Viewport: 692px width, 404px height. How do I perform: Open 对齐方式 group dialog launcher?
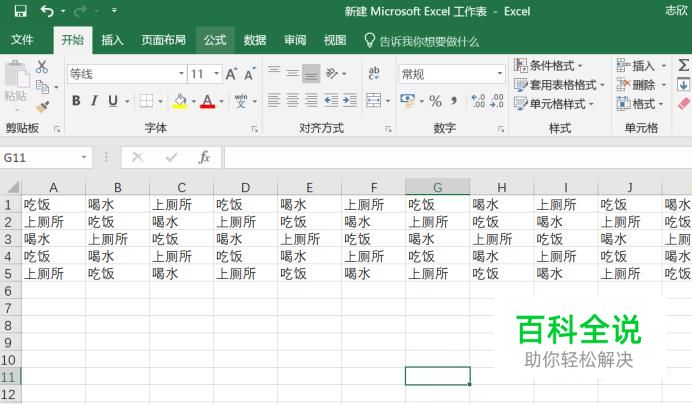(388, 129)
